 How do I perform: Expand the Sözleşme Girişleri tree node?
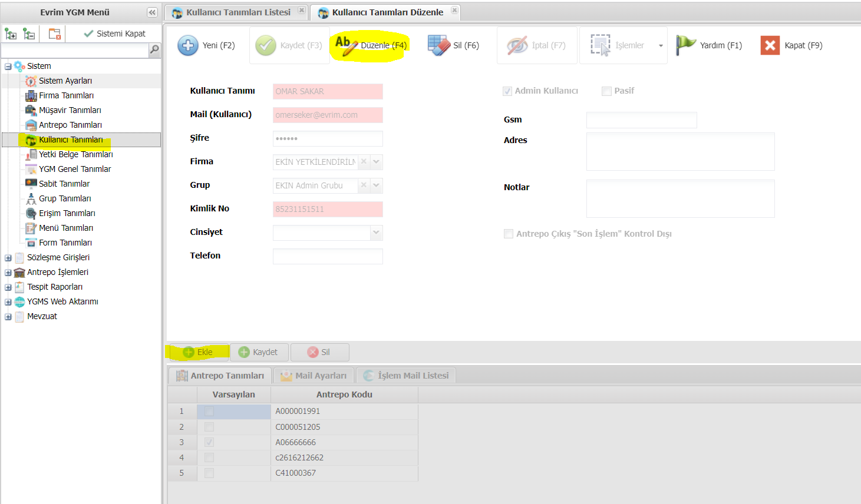[x=8, y=258]
